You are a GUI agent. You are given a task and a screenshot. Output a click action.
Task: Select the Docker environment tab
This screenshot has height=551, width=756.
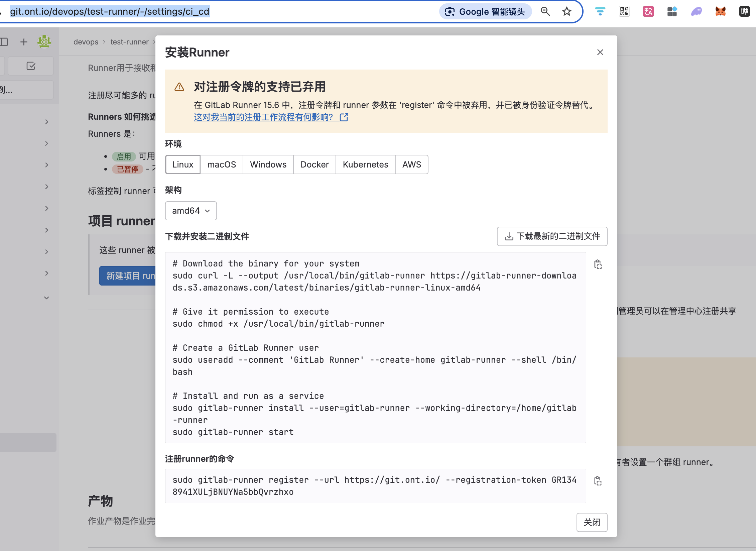click(314, 164)
